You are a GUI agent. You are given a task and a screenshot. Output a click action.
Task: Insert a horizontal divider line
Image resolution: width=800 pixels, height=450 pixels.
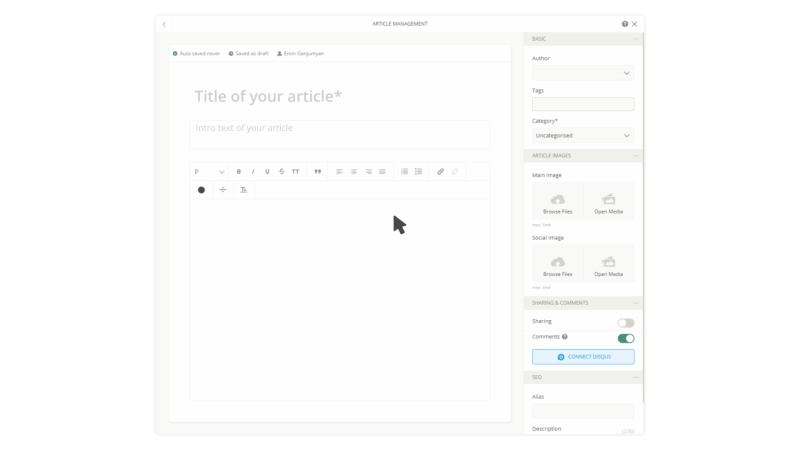click(222, 190)
